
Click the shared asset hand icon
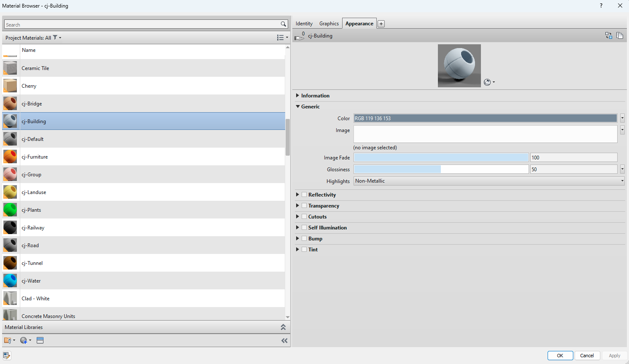coord(300,36)
